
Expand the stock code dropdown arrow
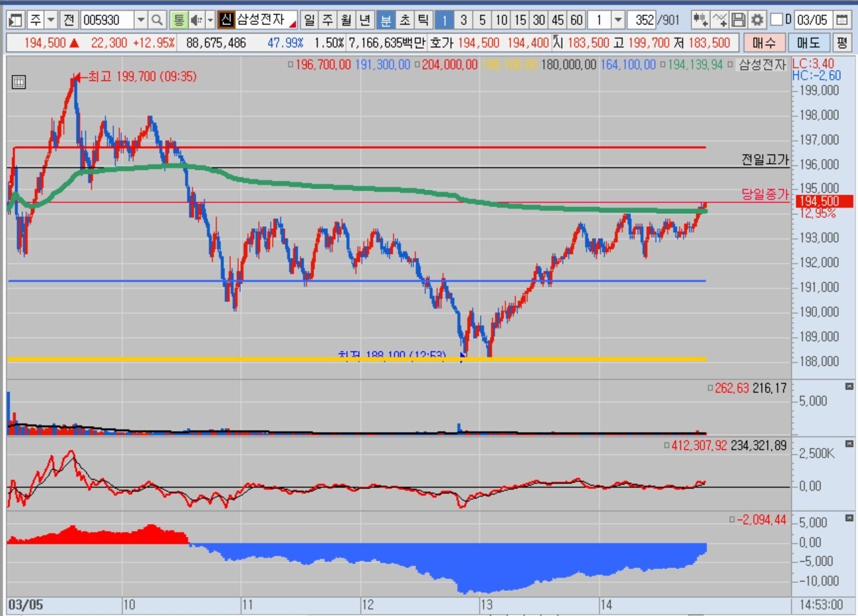tap(141, 20)
